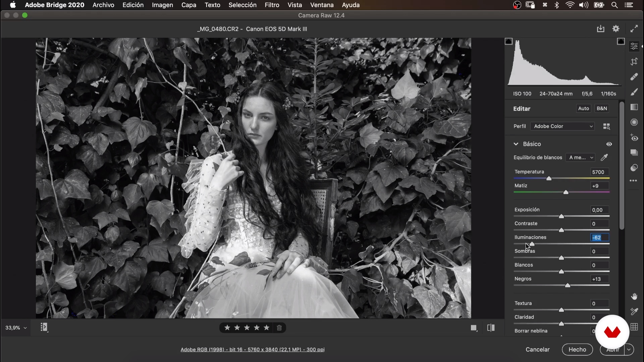
Task: Click the Auto adjust button
Action: [584, 108]
